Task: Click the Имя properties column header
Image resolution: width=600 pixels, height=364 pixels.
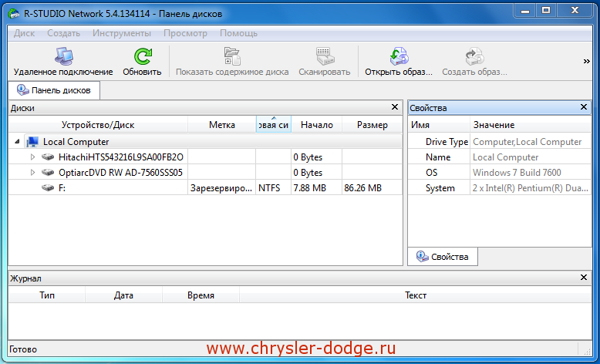Action: click(439, 125)
